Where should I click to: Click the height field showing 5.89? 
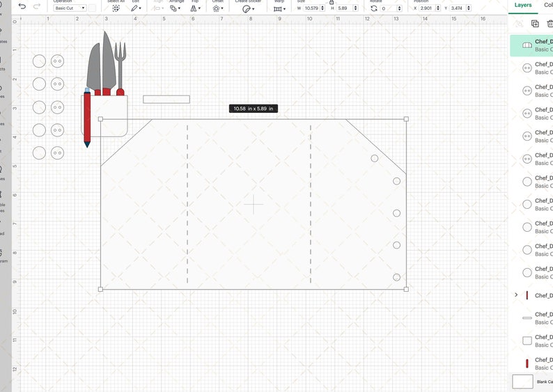345,8
